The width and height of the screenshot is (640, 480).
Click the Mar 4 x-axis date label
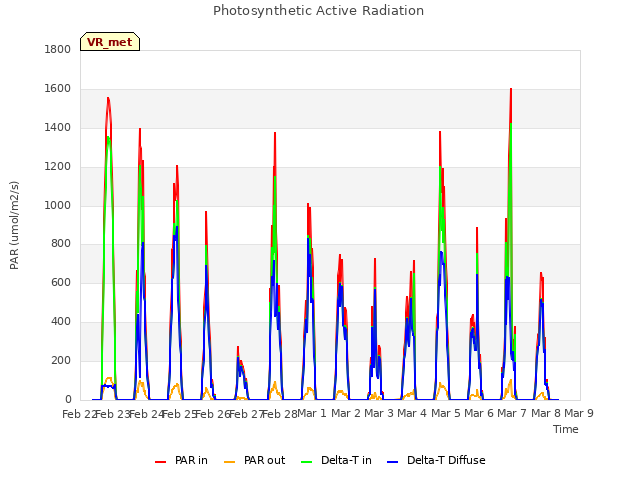[412, 413]
